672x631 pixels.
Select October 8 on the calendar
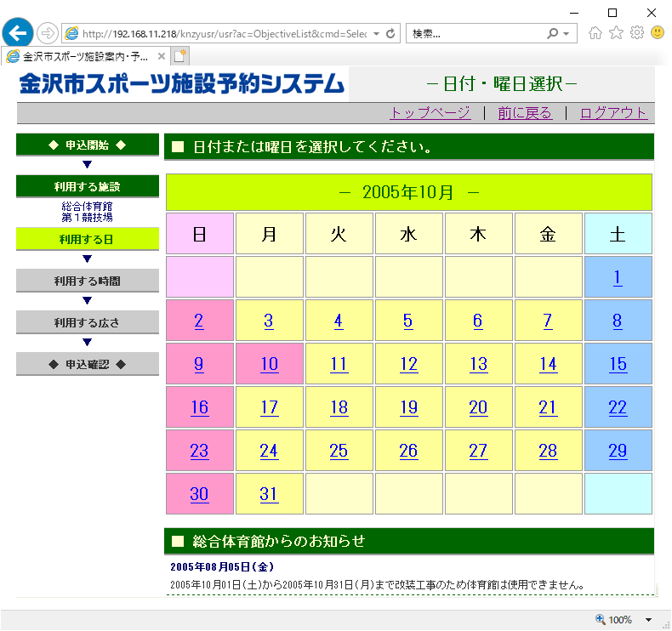pyautogui.click(x=618, y=321)
